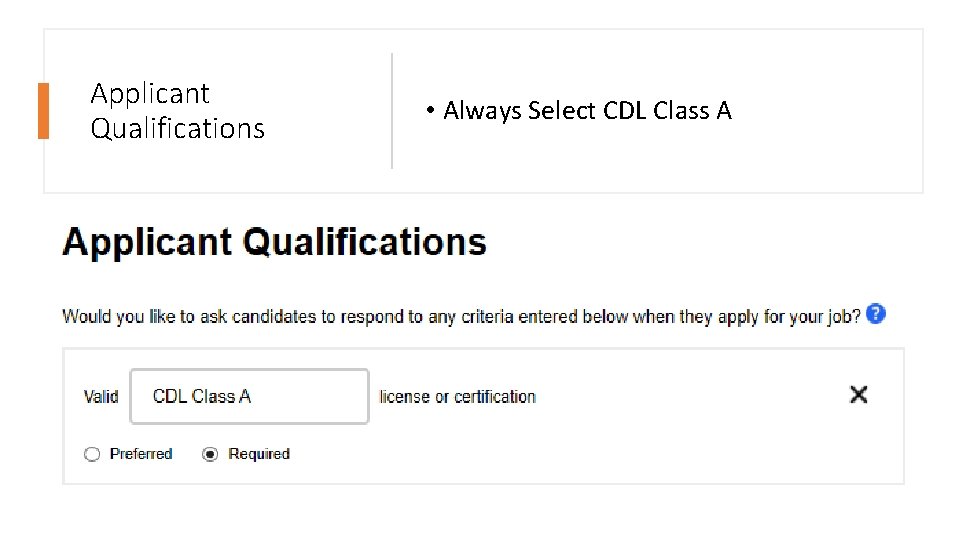The width and height of the screenshot is (960, 540).
Task: Click the slide title Applicant Qualifications
Action: 177,111
